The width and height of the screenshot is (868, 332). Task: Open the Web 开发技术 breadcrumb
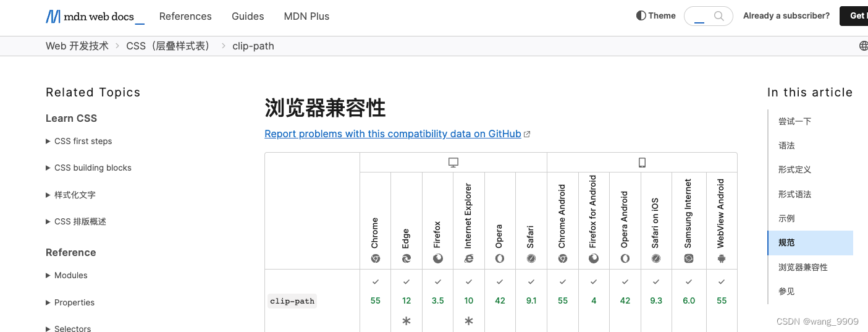click(x=77, y=46)
